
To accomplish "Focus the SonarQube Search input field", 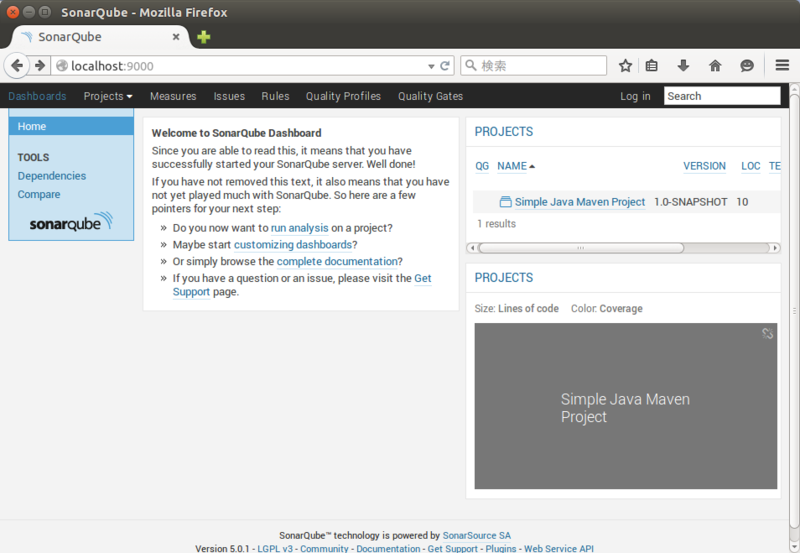I will (x=722, y=96).
